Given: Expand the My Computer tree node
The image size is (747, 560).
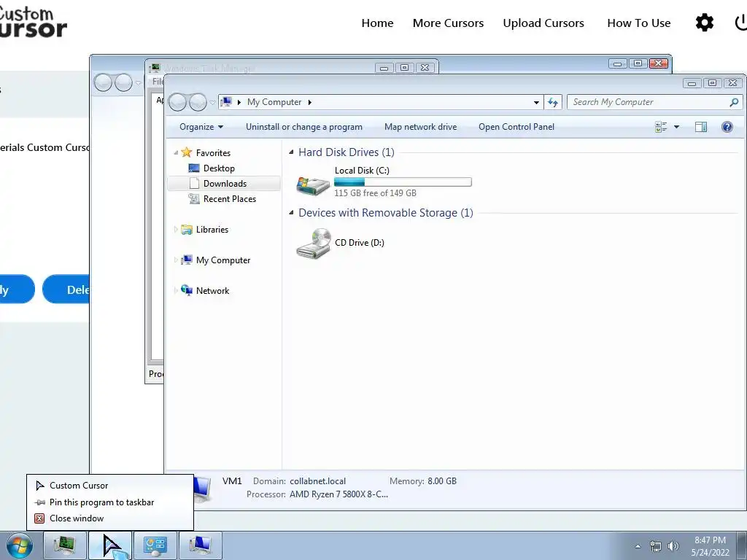Looking at the screenshot, I should tap(176, 260).
